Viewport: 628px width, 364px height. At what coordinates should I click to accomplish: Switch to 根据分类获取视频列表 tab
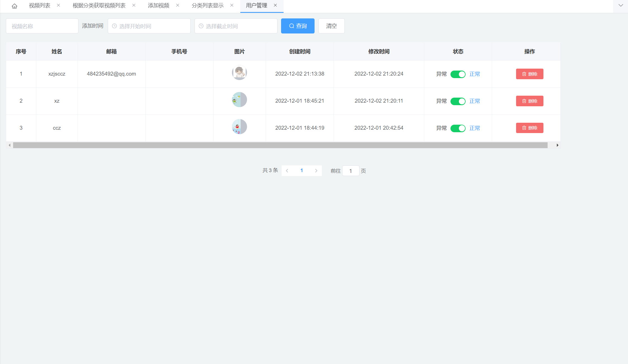(x=99, y=6)
